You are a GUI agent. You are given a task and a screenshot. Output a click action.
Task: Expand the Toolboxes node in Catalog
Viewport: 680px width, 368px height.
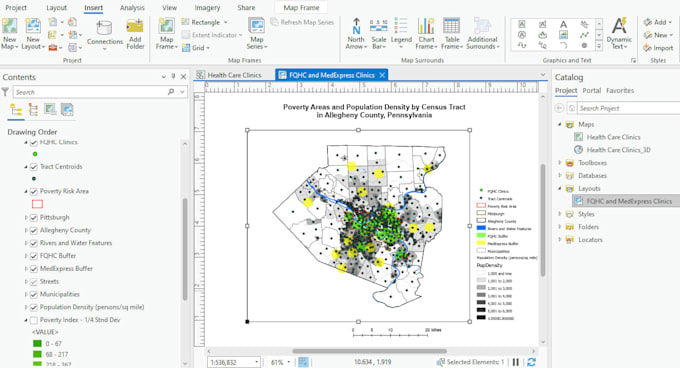coord(559,163)
